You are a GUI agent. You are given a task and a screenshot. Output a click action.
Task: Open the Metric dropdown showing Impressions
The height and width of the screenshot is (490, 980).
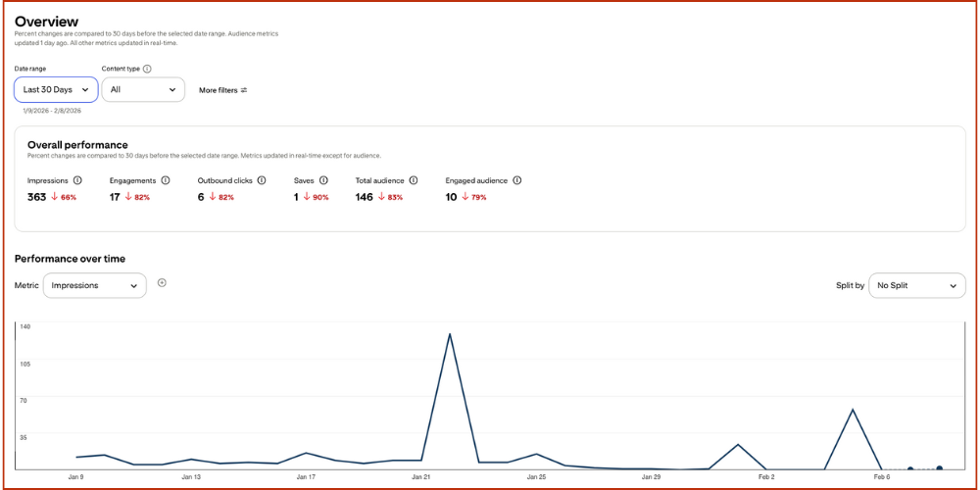94,285
